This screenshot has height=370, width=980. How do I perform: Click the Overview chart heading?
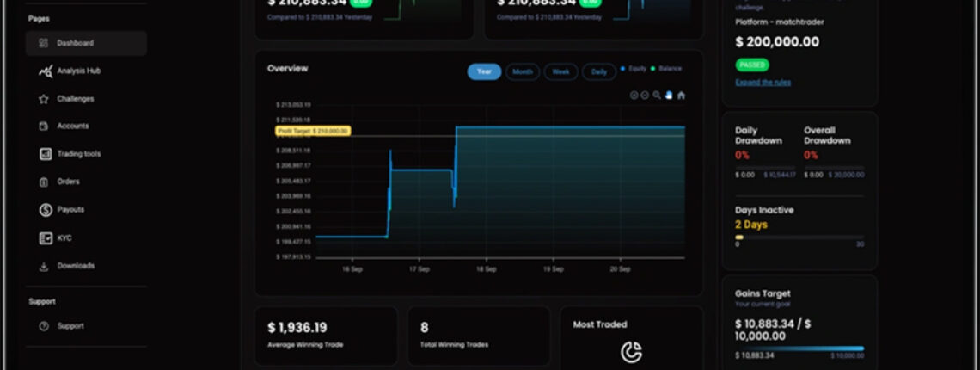pos(287,69)
